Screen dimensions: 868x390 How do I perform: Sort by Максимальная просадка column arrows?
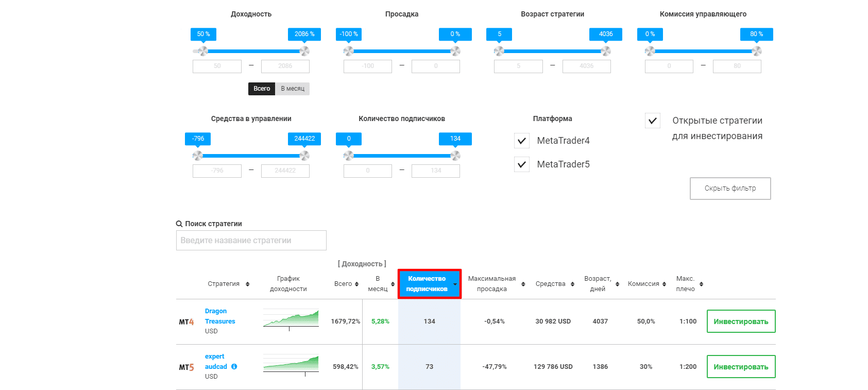[x=523, y=284]
